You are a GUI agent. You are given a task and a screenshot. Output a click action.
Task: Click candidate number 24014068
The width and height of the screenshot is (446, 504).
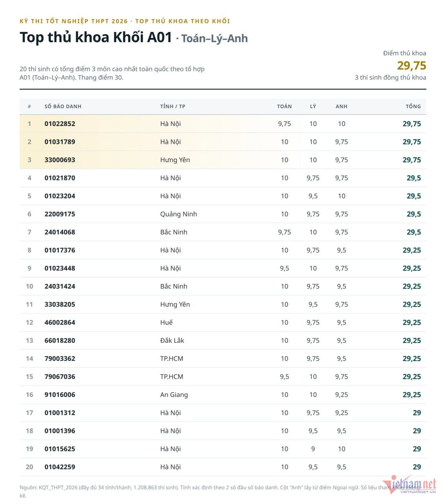coord(60,232)
